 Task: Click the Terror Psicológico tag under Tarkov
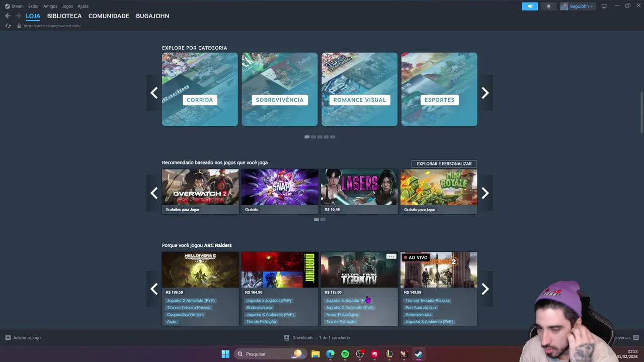click(x=342, y=315)
